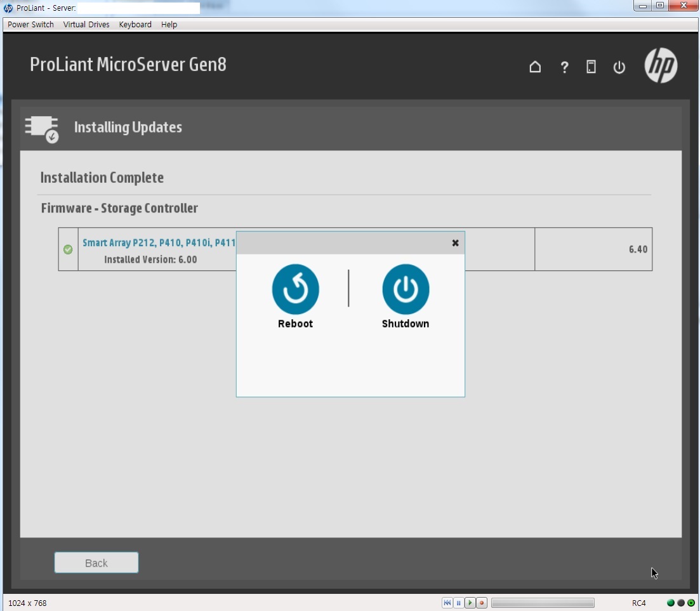700x611 pixels.
Task: Click the dark gray status LED indicator
Action: pos(681,603)
